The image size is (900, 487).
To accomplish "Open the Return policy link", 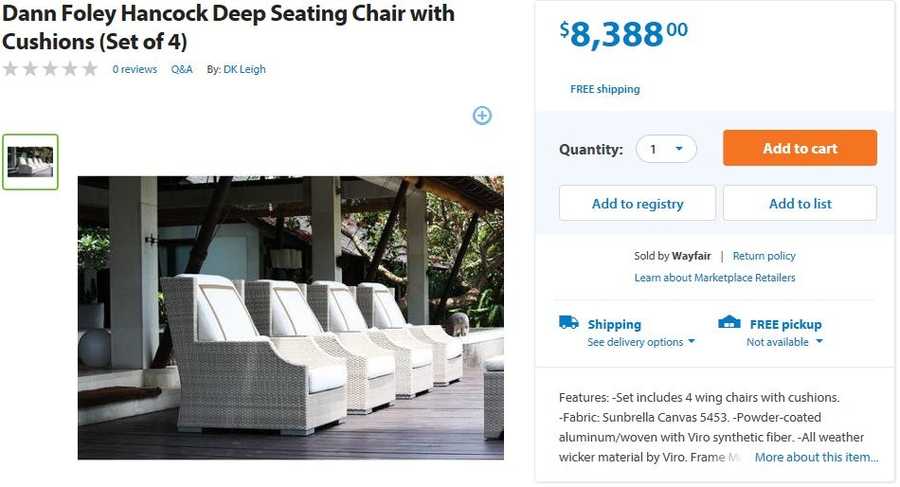I will click(764, 256).
